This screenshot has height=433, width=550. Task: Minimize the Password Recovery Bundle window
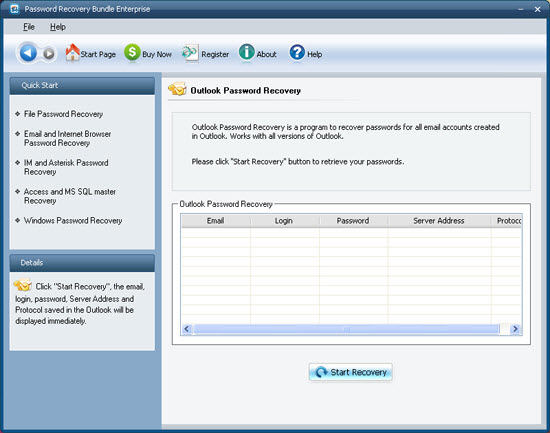click(521, 9)
